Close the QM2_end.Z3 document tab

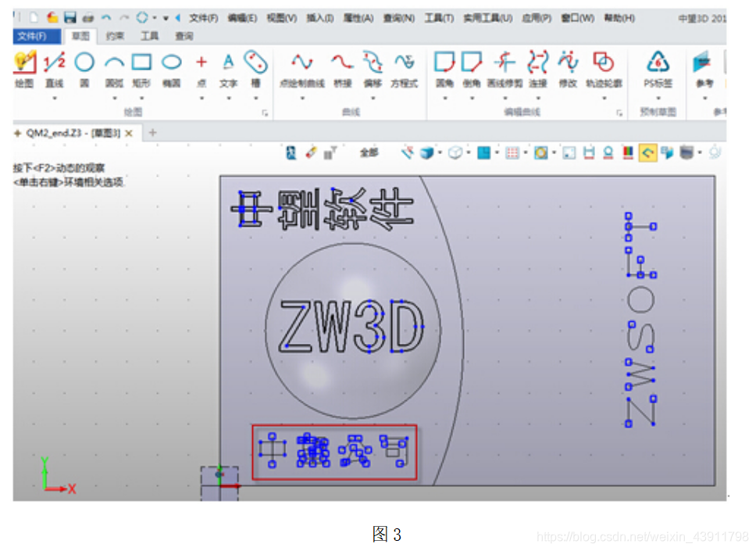coord(129,133)
